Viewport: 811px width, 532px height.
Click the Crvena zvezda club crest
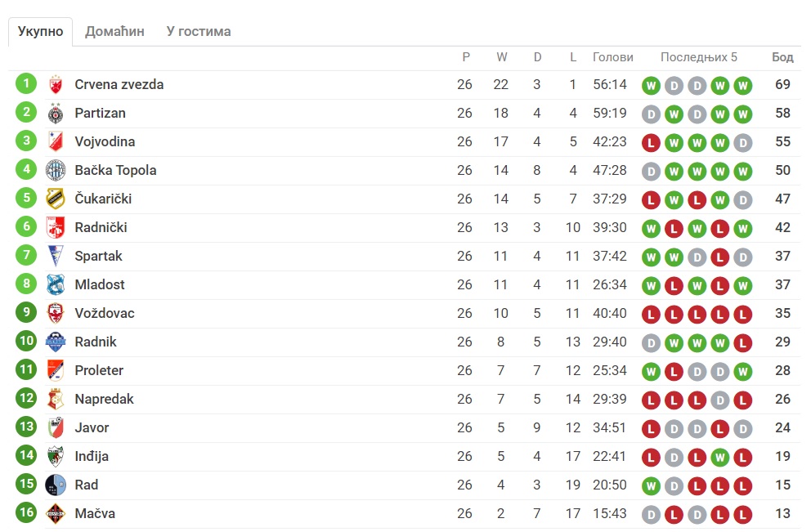[x=56, y=84]
